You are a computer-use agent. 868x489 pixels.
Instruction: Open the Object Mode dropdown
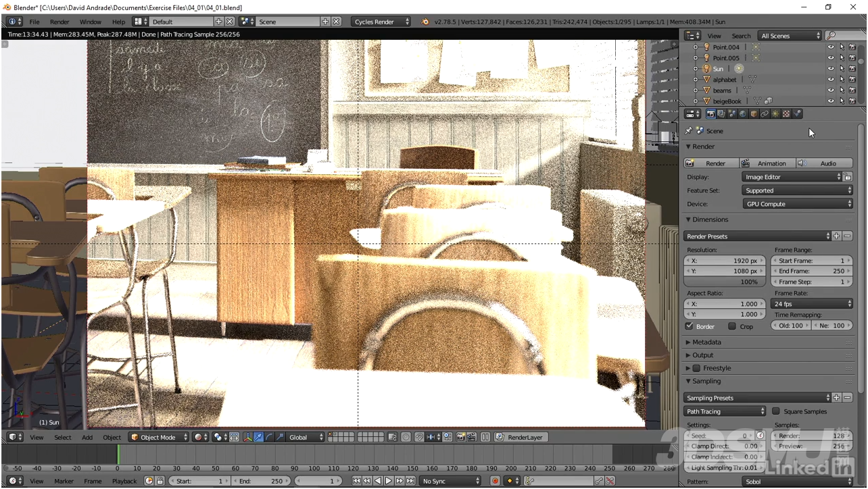pyautogui.click(x=159, y=437)
